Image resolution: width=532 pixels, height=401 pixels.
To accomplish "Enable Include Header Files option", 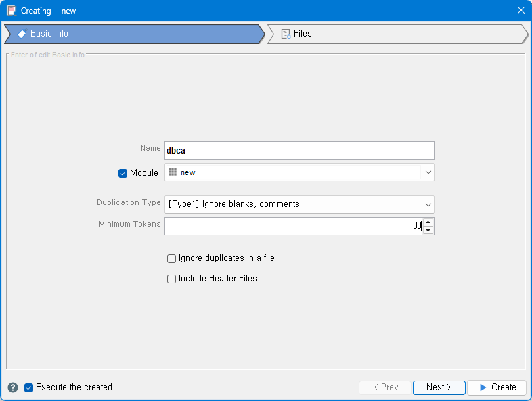I will (x=171, y=279).
